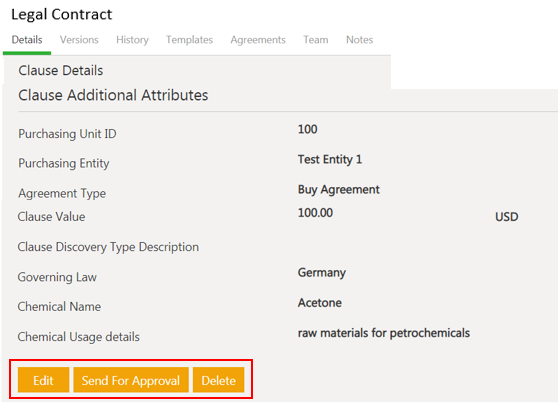The image size is (559, 407).
Task: Click Clause Additional Attributes heading
Action: 113,95
